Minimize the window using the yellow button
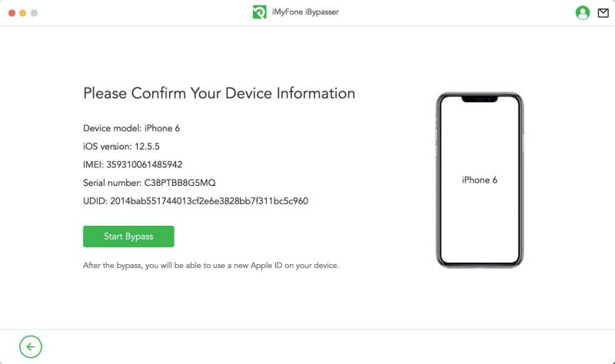Image resolution: width=615 pixels, height=364 pixels. 23,13
